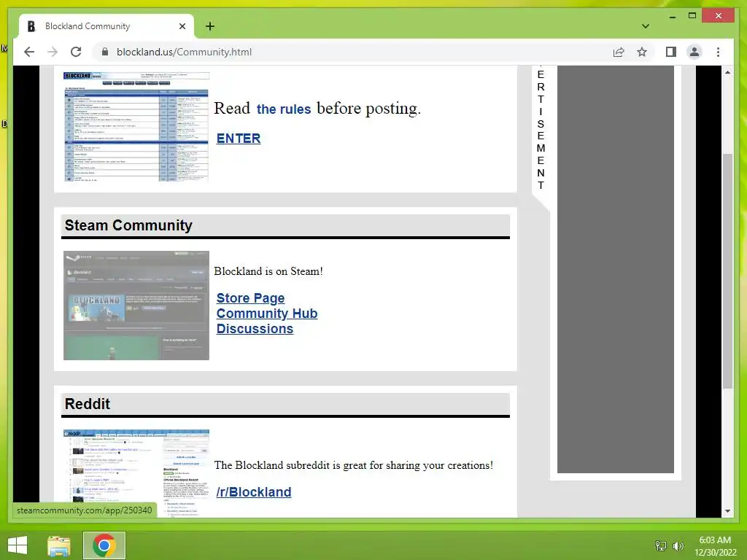Click the page scrollbar down arrow

[x=727, y=511]
